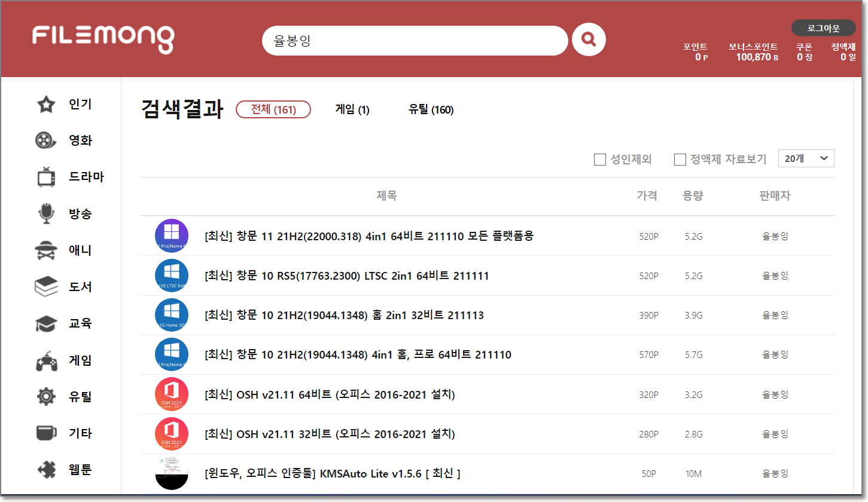The image size is (868, 502).
Task: Open the 교육 graduation cap icon
Action: [x=46, y=324]
